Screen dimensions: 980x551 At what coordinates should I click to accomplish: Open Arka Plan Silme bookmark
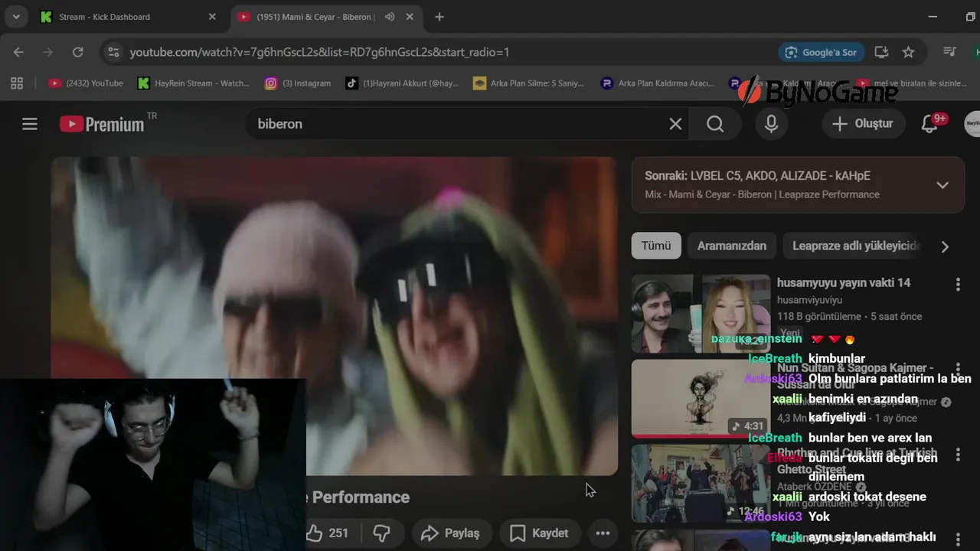[x=528, y=83]
